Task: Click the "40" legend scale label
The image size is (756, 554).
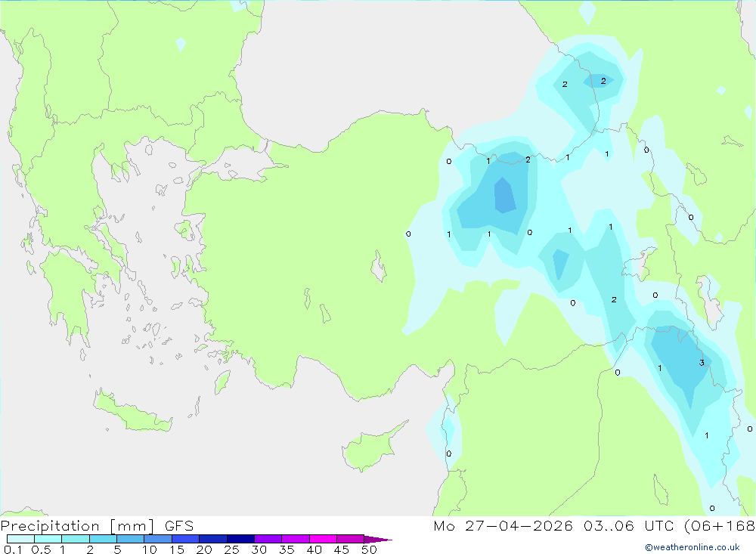Action: tap(314, 549)
